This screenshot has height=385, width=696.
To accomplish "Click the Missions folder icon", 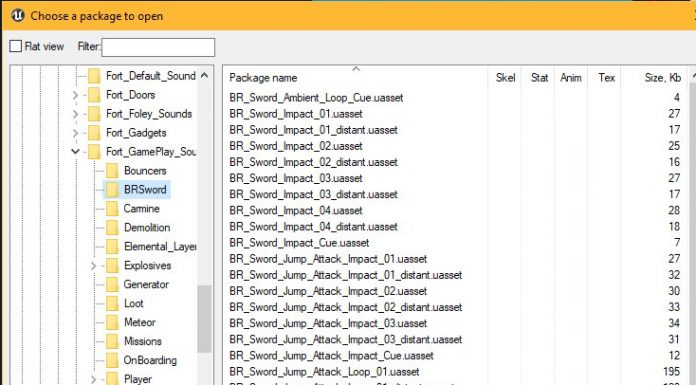I will (x=112, y=341).
